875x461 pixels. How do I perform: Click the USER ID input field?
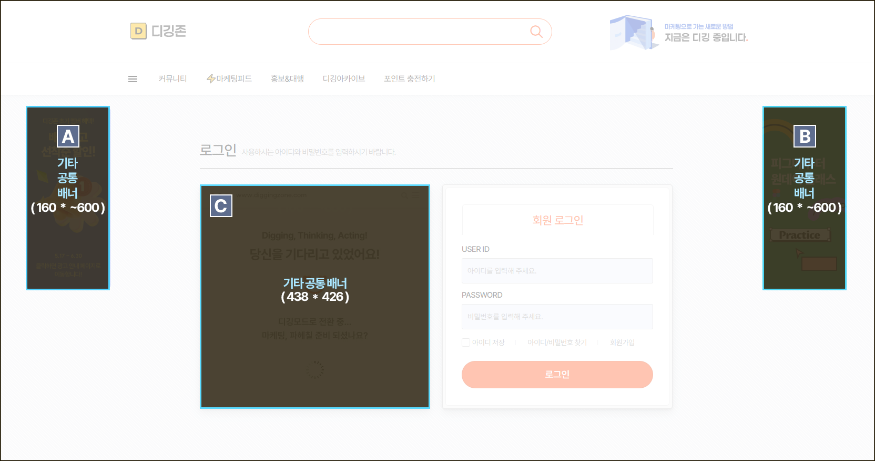click(557, 271)
